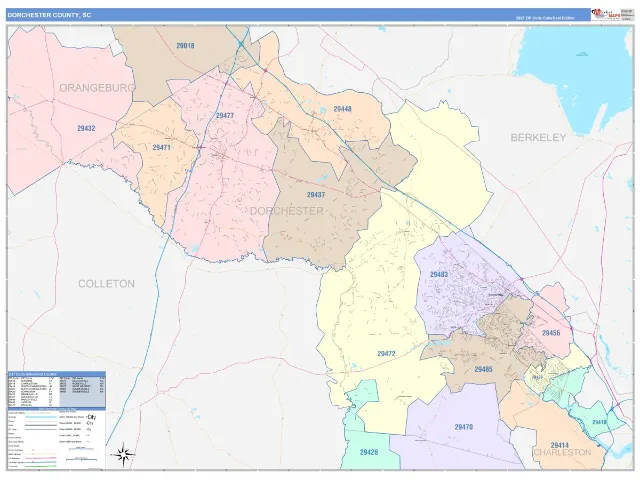Click the CHARLESTON county name
640x480 pixels.
562,453
